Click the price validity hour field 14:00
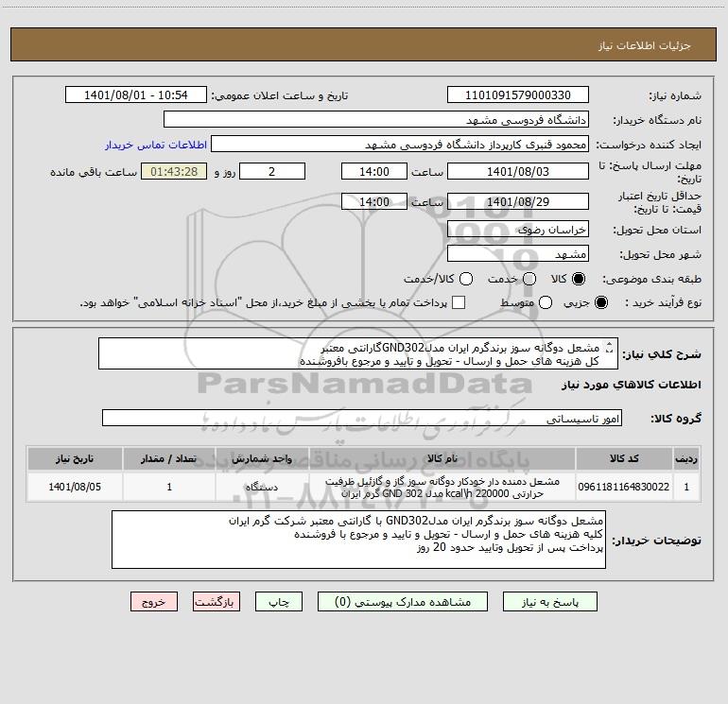 tap(374, 201)
